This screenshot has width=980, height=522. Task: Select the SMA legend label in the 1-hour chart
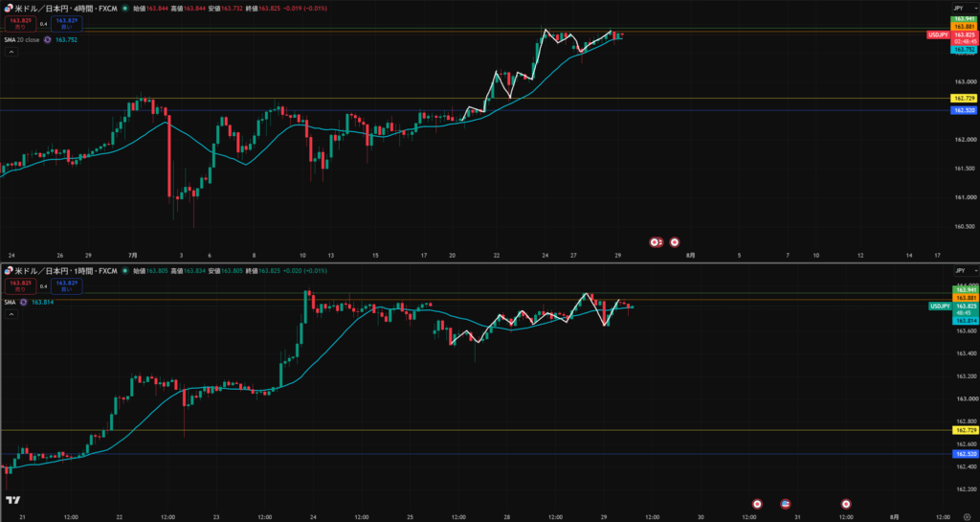[10, 302]
